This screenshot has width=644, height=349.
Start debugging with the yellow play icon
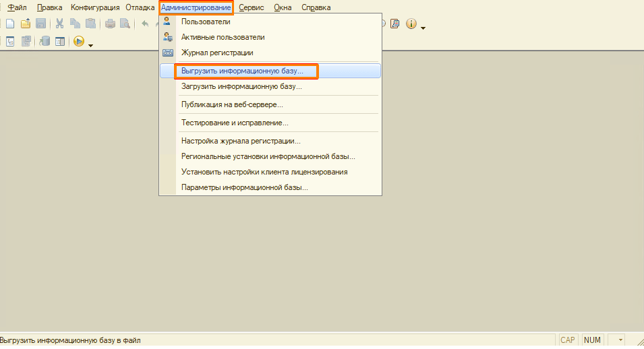(x=79, y=42)
